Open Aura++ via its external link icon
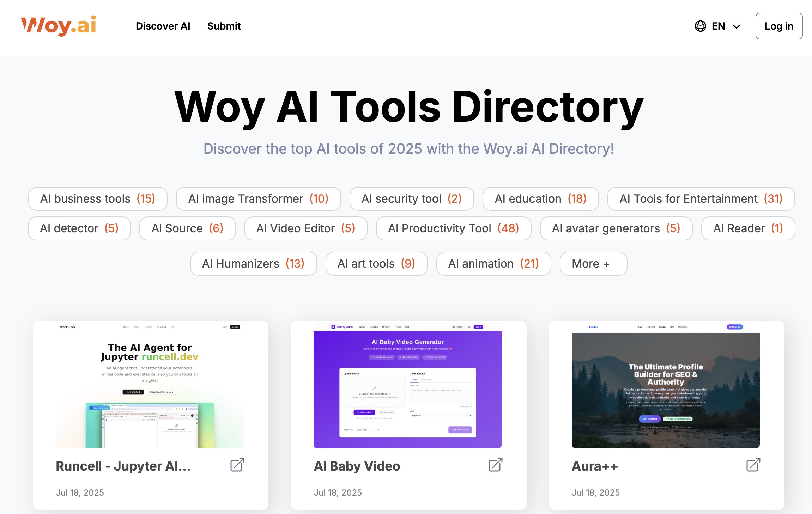This screenshot has width=812, height=514. coord(753,465)
